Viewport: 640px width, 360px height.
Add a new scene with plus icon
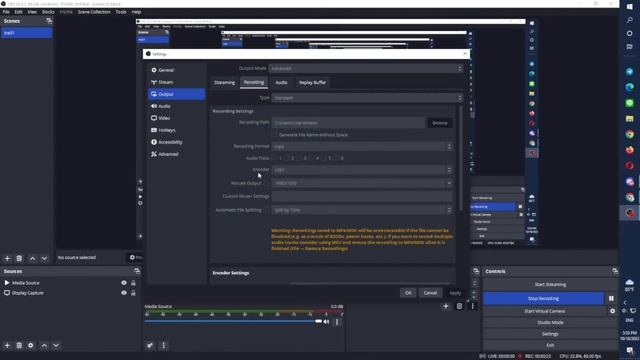point(7,258)
